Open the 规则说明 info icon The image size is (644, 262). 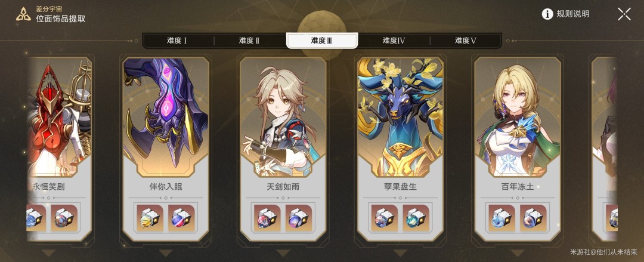[x=547, y=14]
